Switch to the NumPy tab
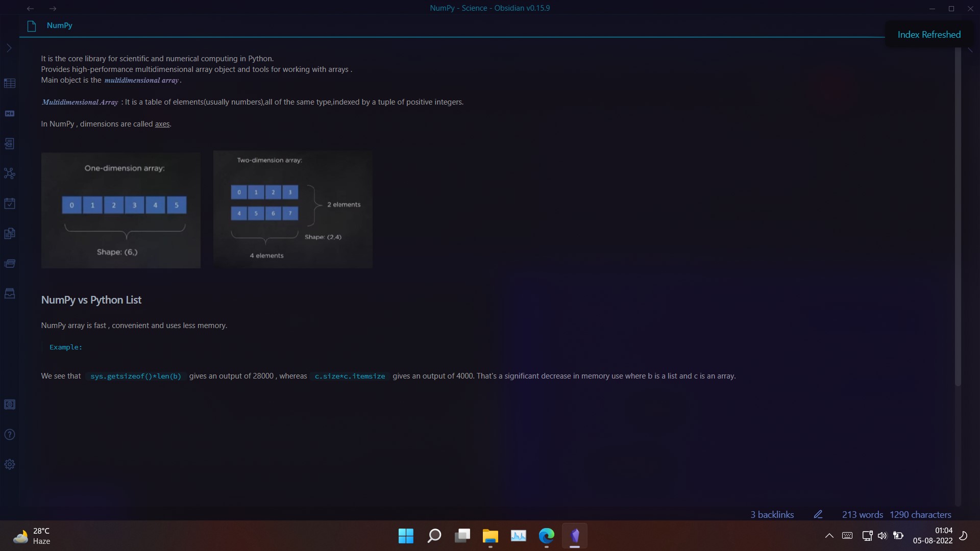The height and width of the screenshot is (551, 980). (x=60, y=26)
